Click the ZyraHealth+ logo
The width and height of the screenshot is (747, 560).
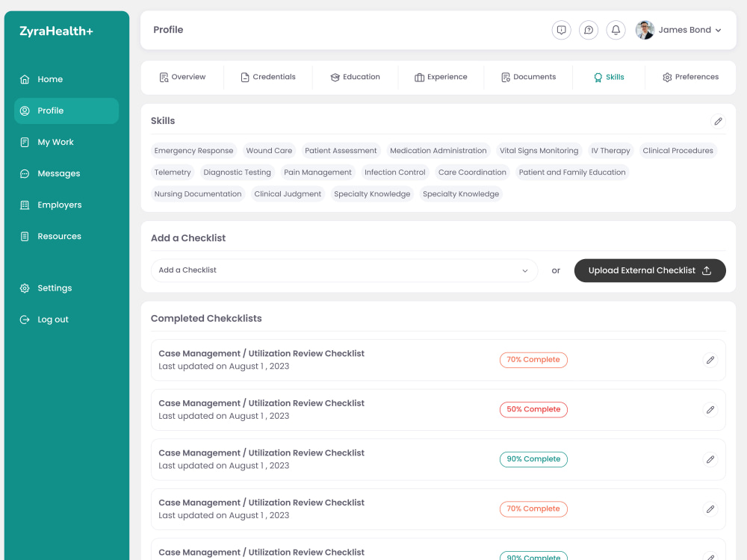56,31
